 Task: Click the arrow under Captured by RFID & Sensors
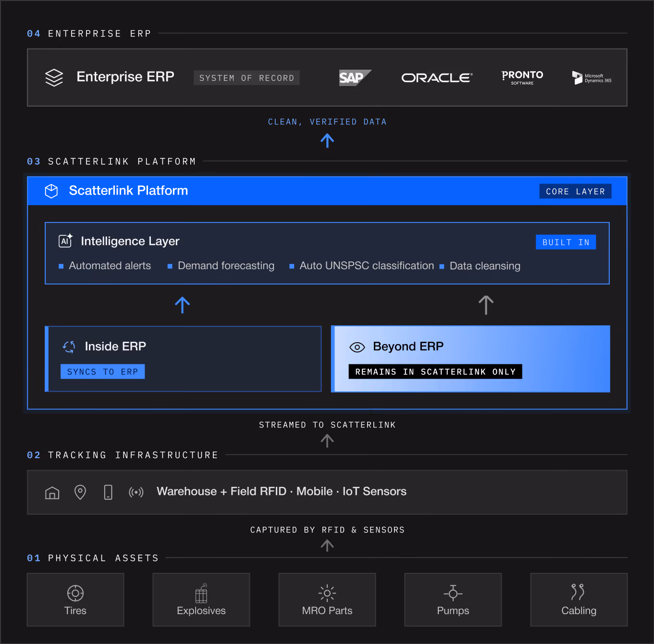tap(327, 545)
